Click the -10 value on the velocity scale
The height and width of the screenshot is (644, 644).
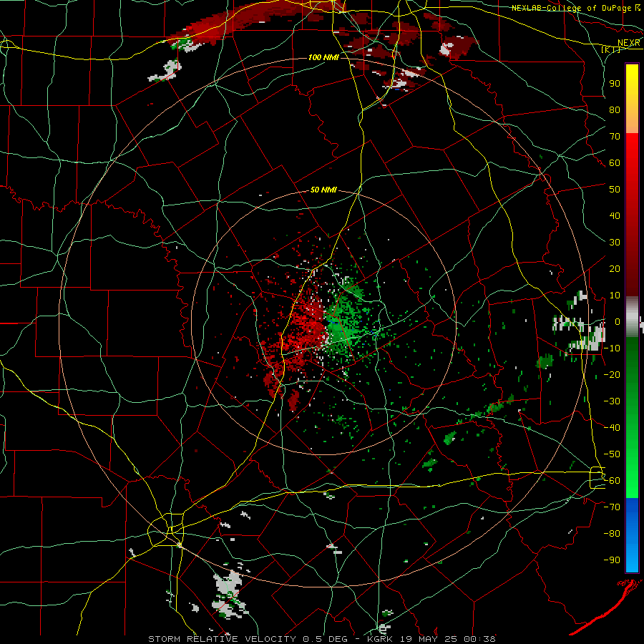[612, 348]
